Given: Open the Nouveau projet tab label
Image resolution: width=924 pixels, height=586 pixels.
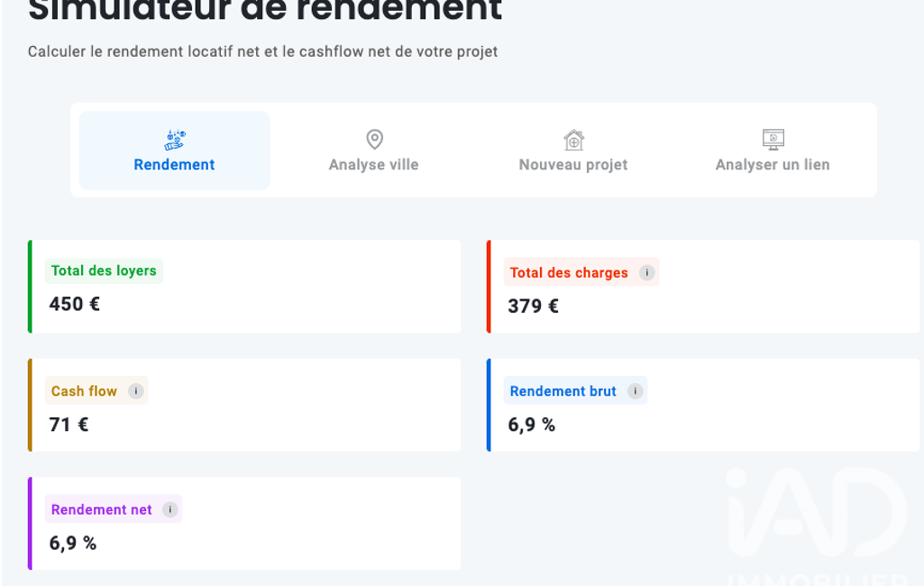Looking at the screenshot, I should tap(573, 164).
